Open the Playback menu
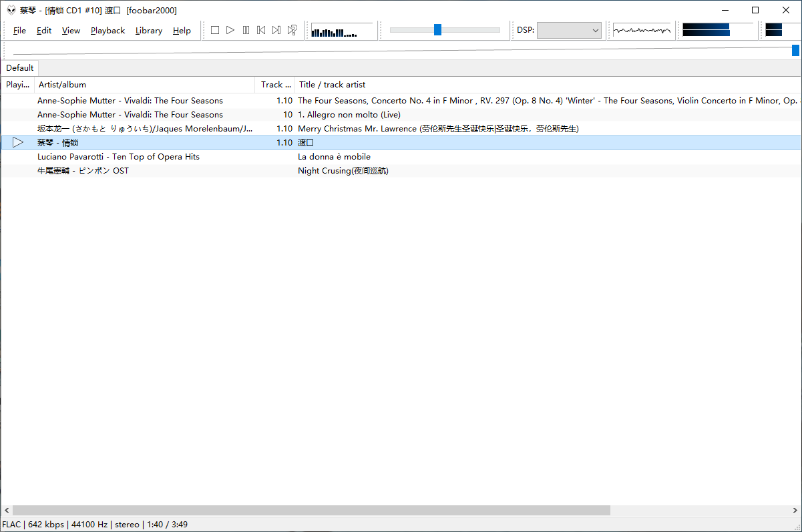This screenshot has height=532, width=802. (108, 31)
